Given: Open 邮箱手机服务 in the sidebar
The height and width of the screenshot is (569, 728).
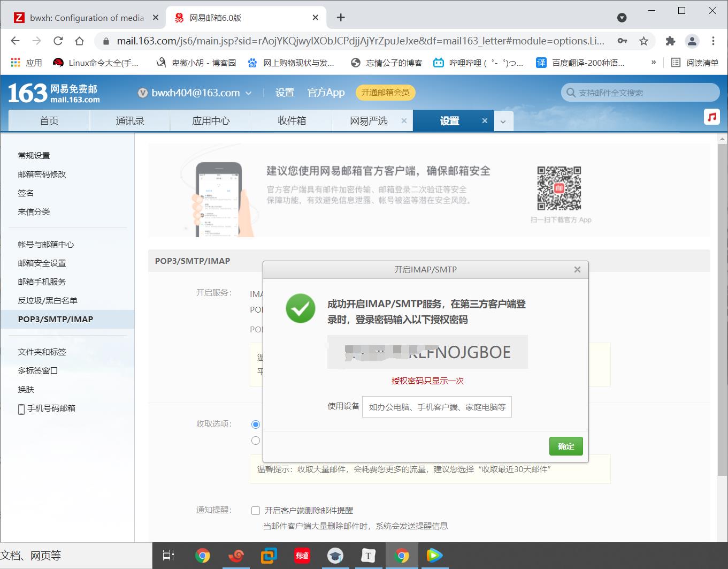Looking at the screenshot, I should (x=42, y=282).
